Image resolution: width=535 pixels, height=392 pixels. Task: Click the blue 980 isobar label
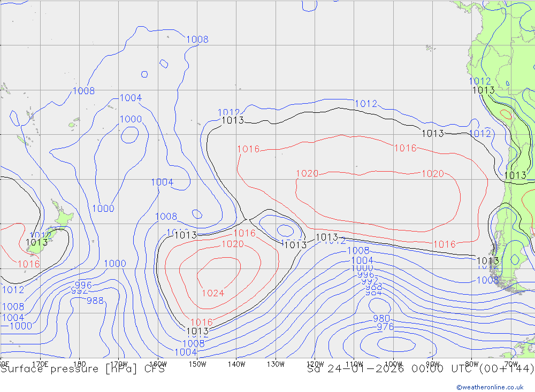point(381,319)
